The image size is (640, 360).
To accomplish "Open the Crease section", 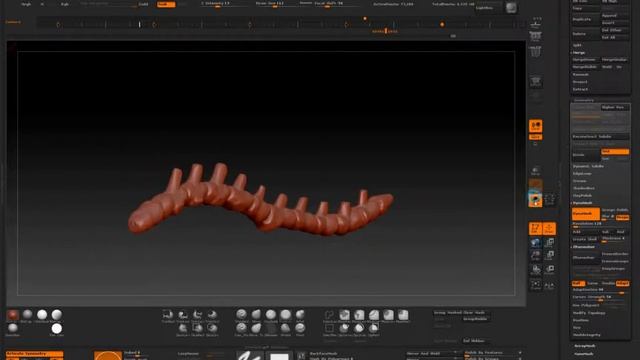I will pos(580,181).
